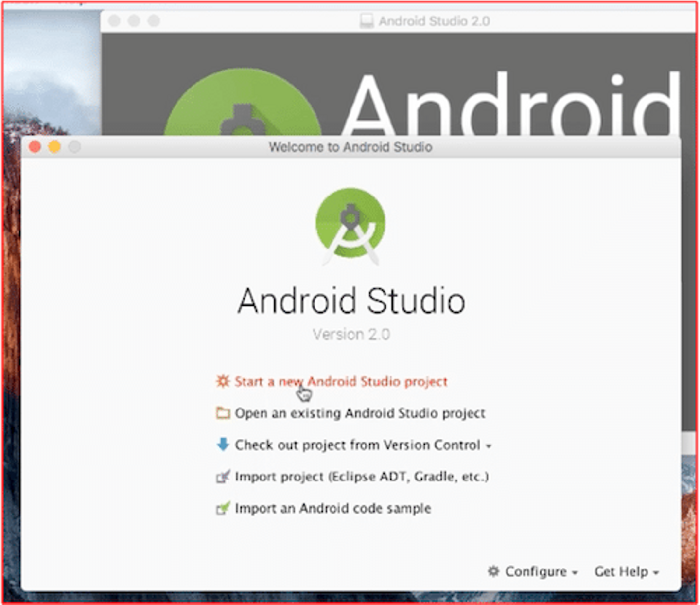This screenshot has height=605, width=700.
Task: Click the Import project icon
Action: (223, 477)
